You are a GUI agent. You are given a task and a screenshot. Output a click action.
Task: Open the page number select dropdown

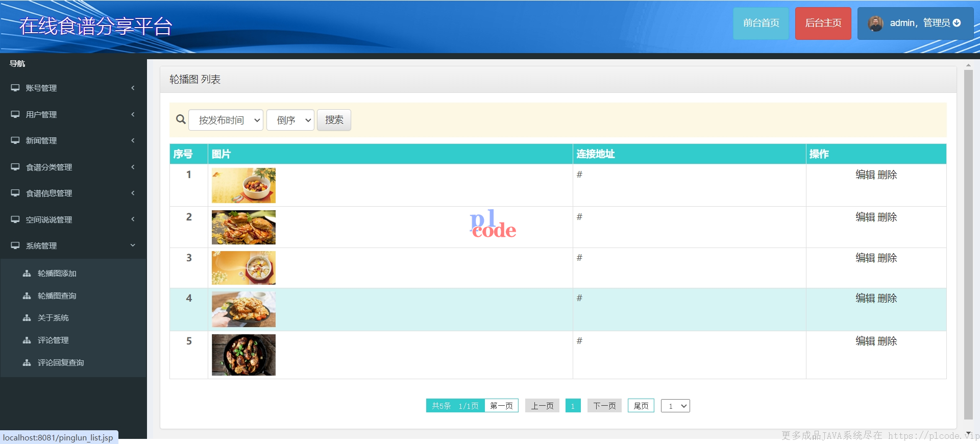coord(675,406)
